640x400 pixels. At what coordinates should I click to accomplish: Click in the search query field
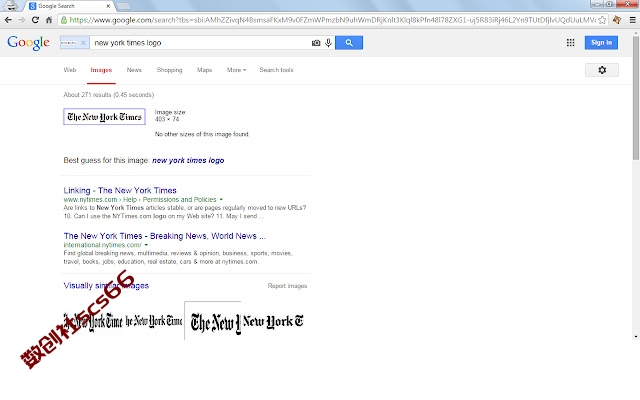click(x=200, y=42)
